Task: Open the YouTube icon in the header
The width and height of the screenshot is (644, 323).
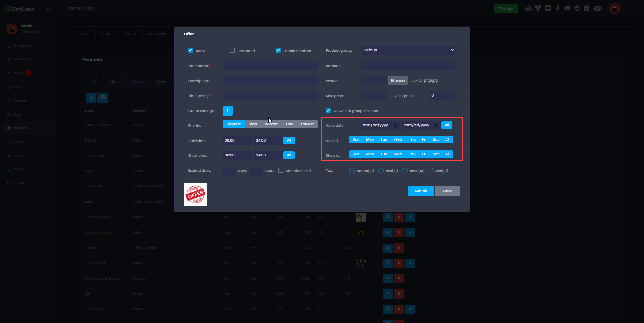Action: [567, 8]
